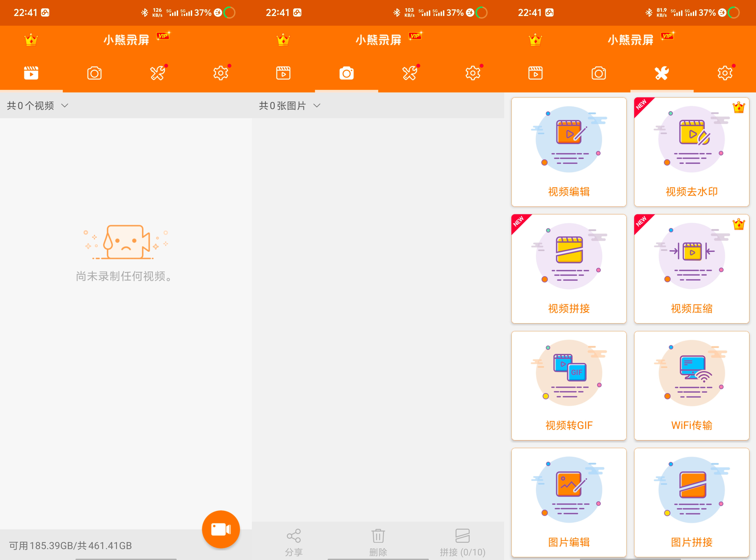Open the 视频压缩 video compress tool
This screenshot has width=756, height=560.
[691, 268]
